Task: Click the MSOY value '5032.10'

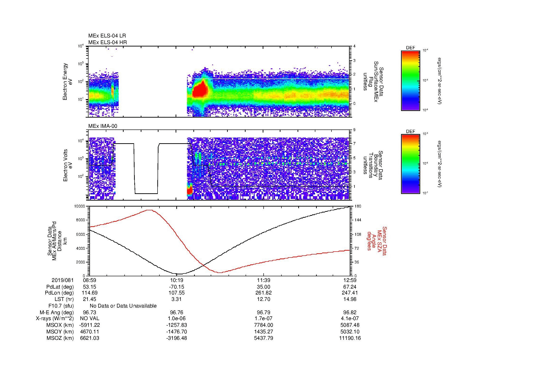Action: click(350, 332)
